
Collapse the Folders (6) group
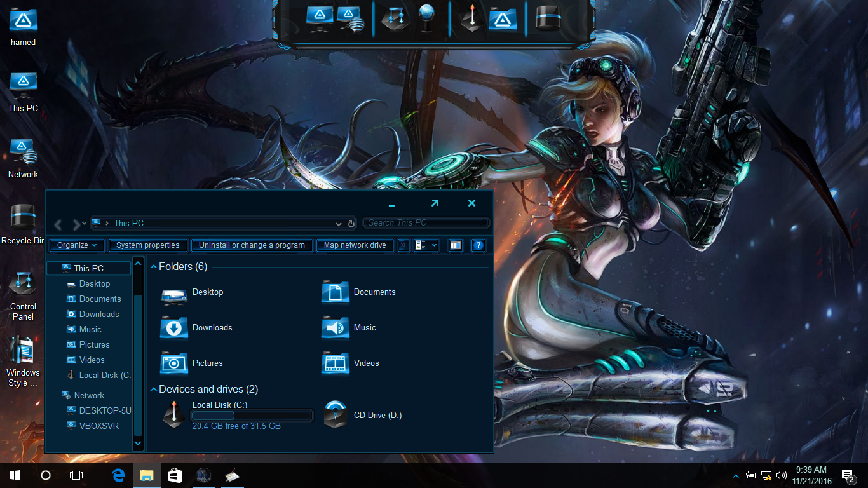[x=154, y=268]
